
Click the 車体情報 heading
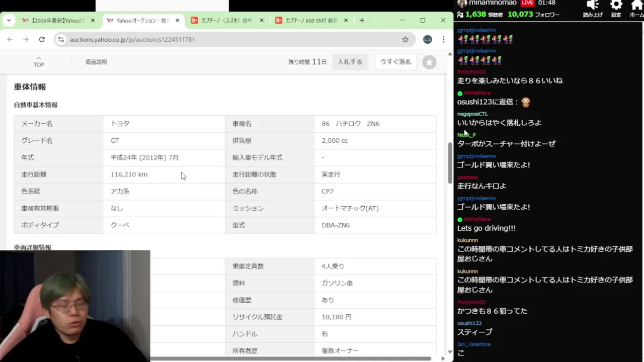30,87
